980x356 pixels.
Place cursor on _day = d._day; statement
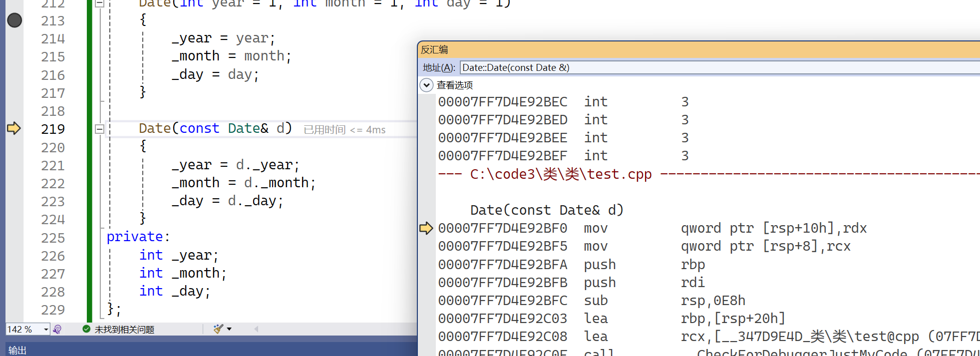tap(227, 201)
